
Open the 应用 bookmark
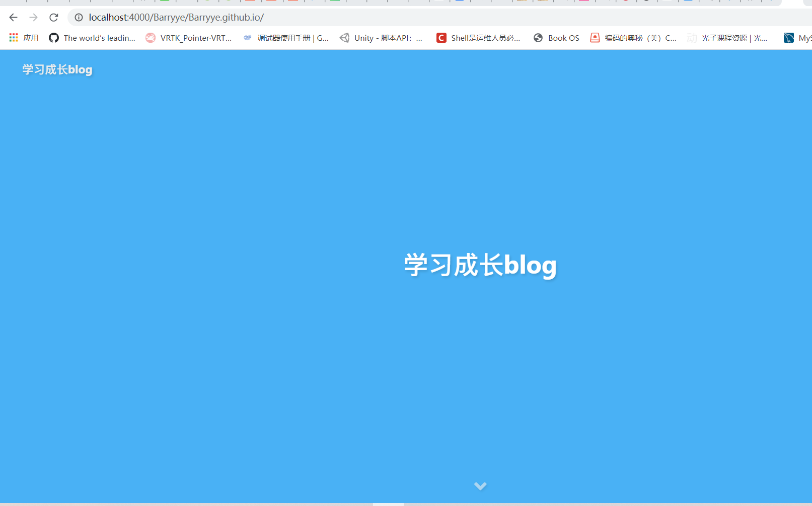31,37
